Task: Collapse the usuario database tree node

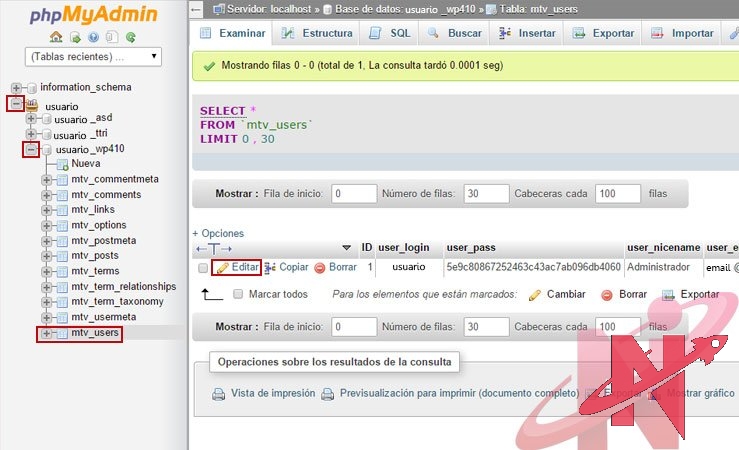Action: tap(16, 104)
